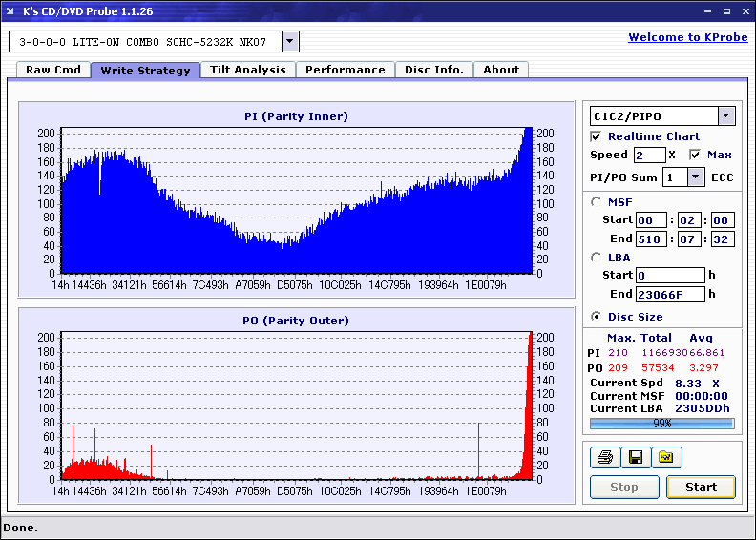
Task: Click the KProbe title bar application icon
Action: point(11,11)
